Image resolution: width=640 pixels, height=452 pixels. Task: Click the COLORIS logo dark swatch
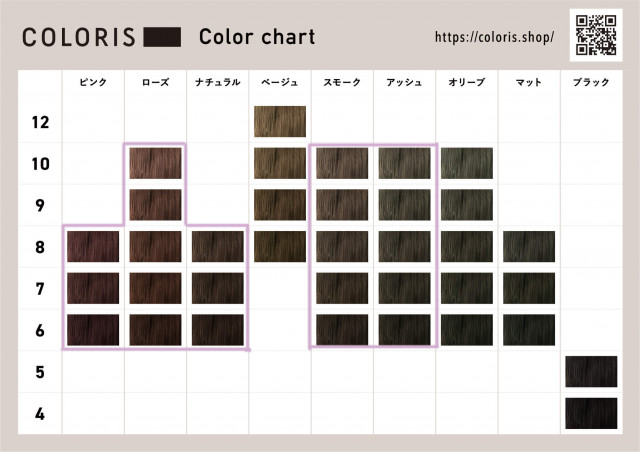162,38
